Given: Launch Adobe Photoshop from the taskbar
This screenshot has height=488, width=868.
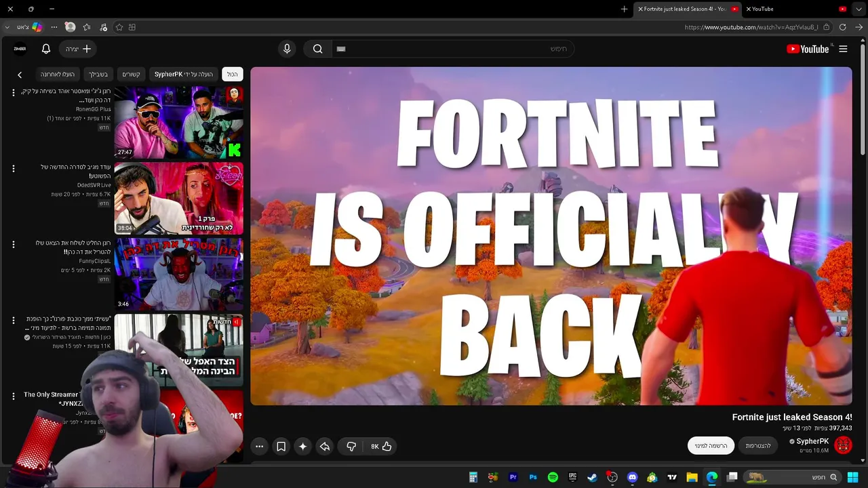Looking at the screenshot, I should click(533, 477).
